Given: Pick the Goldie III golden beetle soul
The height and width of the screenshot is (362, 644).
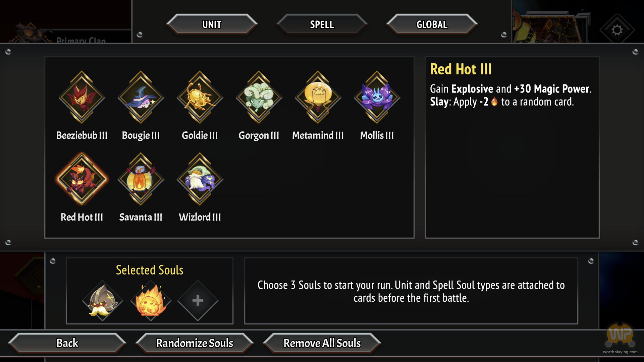Looking at the screenshot, I should click(x=200, y=98).
